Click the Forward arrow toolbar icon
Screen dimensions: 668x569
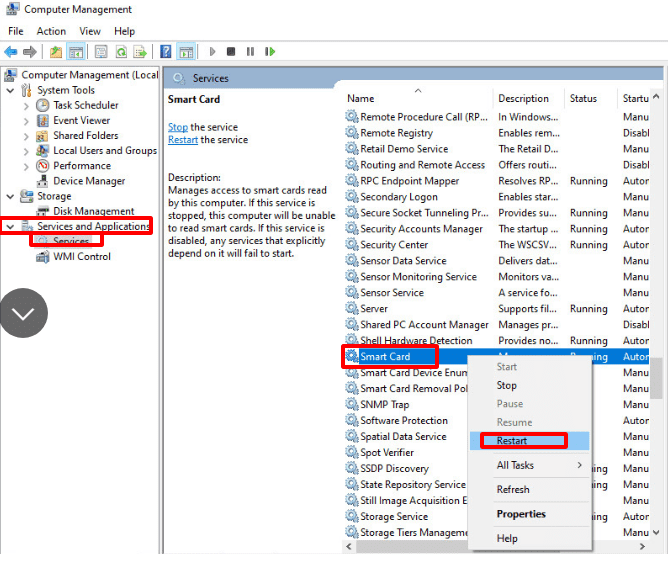click(29, 52)
